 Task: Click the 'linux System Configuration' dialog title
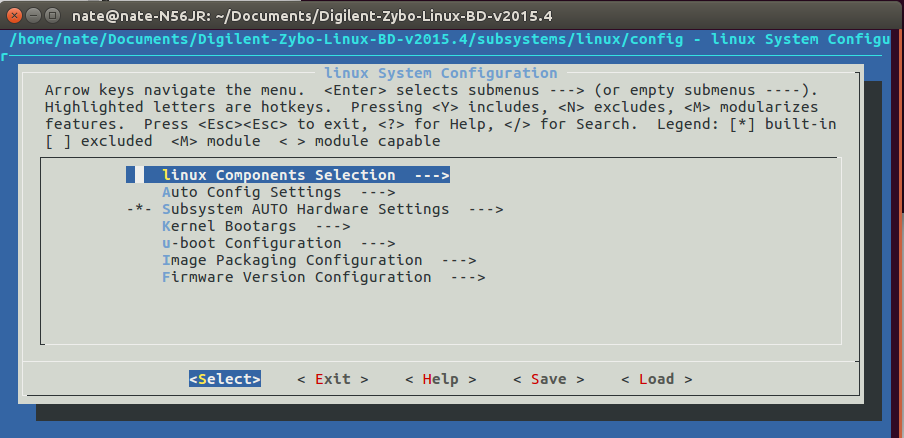coord(440,73)
